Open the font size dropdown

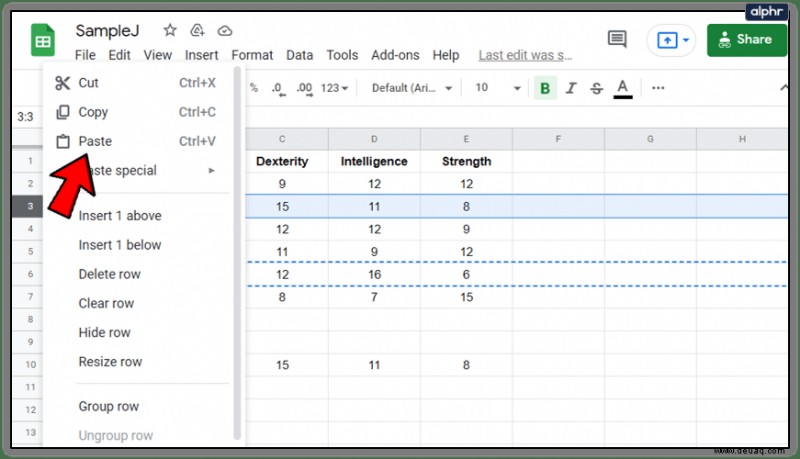(x=497, y=88)
